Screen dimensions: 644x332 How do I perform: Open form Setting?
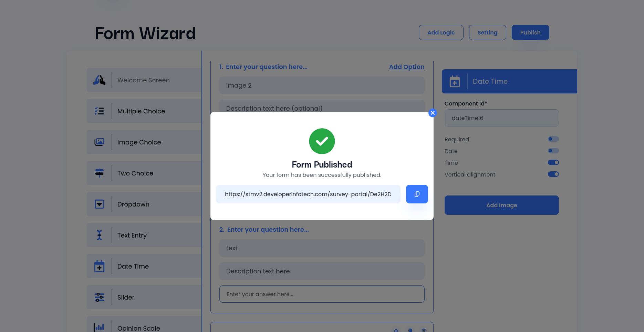pyautogui.click(x=487, y=32)
